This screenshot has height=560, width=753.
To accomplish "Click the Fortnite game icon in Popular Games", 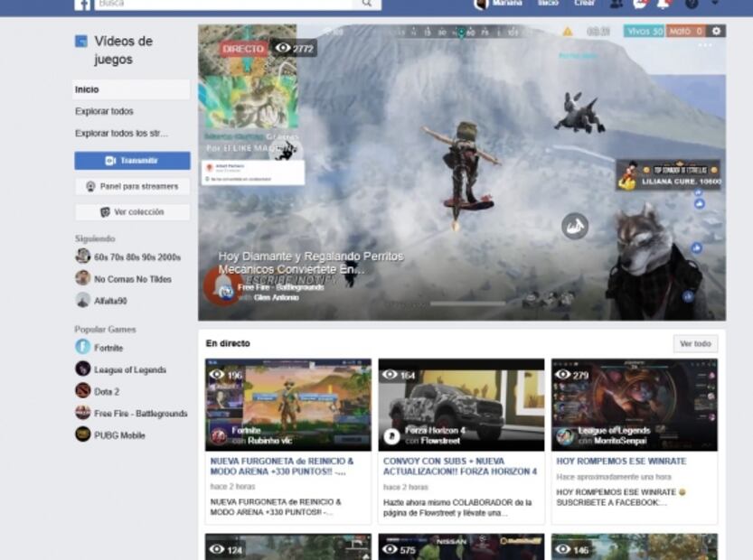I will tap(83, 347).
